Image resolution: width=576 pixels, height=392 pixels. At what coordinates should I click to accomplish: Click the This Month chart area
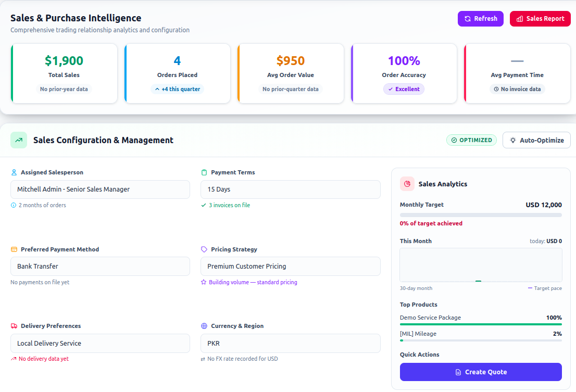[x=481, y=265]
